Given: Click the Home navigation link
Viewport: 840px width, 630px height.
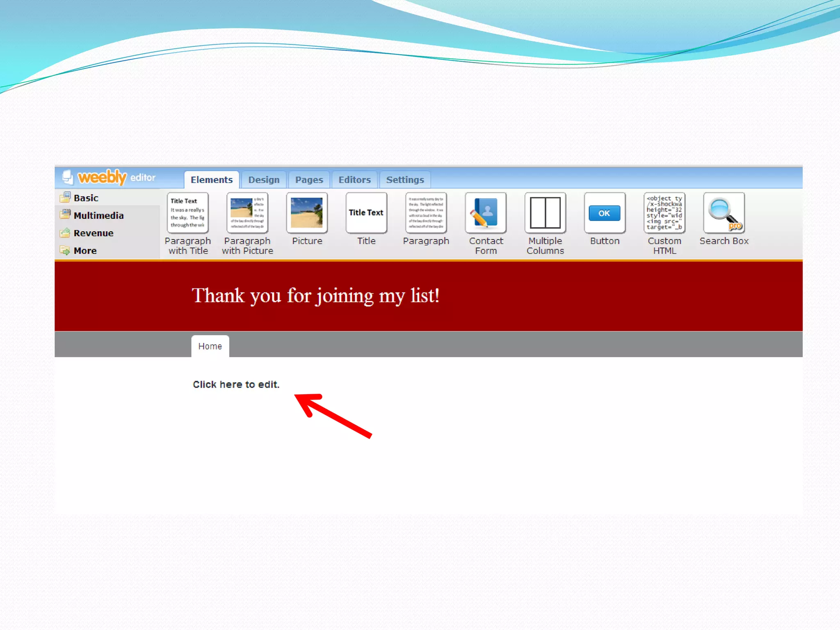Looking at the screenshot, I should click(x=210, y=346).
